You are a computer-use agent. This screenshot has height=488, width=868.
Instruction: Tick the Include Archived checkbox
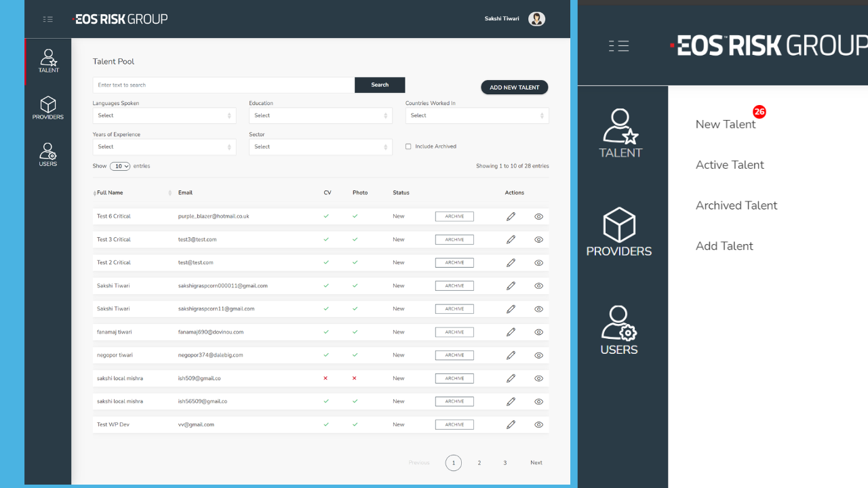point(408,146)
